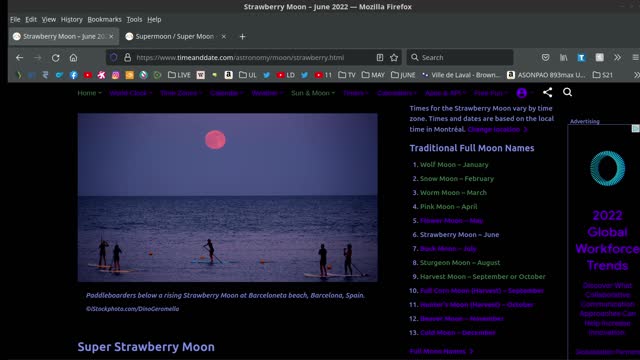The width and height of the screenshot is (640, 360).
Task: Open ASONPAO 893max bookmark
Action: (546, 75)
